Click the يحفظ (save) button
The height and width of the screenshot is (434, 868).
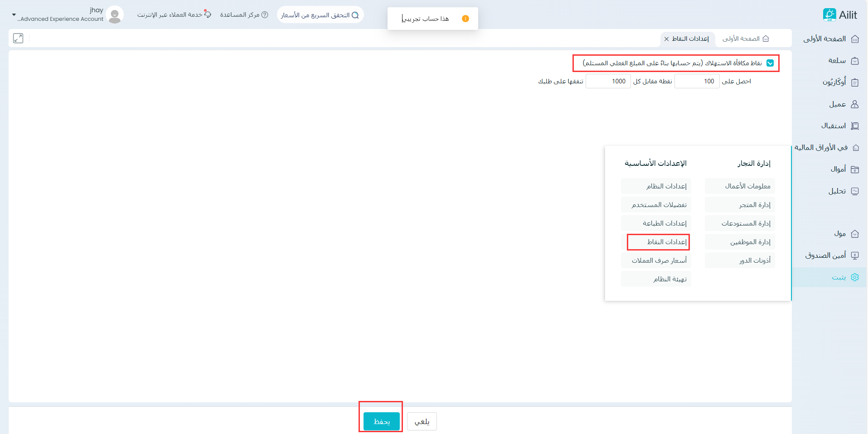381,421
